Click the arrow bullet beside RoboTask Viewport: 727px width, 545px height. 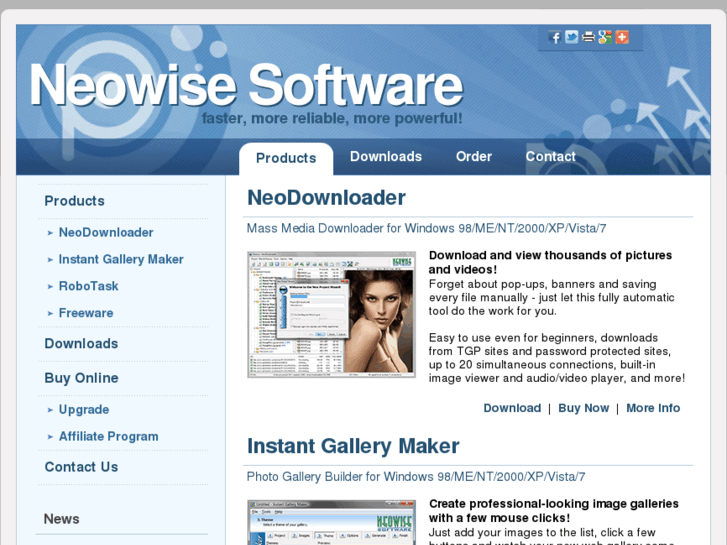coord(50,287)
